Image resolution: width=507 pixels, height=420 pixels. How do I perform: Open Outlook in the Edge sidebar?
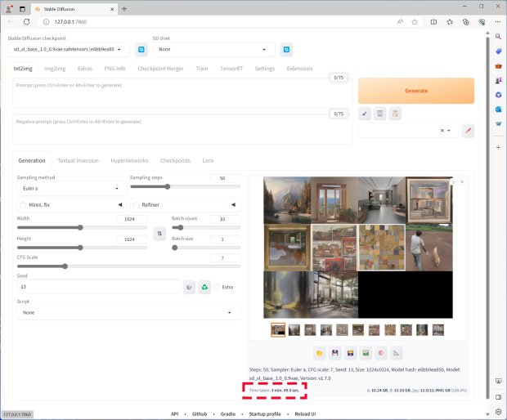pos(498,109)
